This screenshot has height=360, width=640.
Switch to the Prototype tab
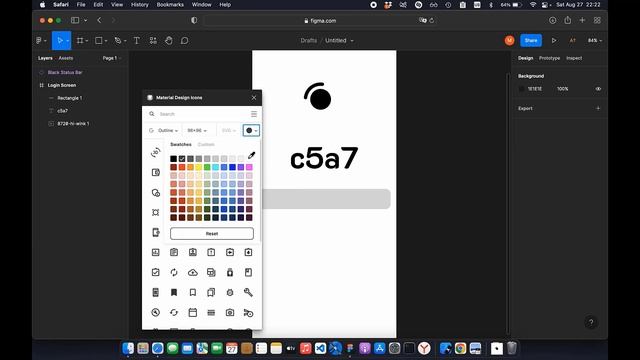tap(549, 58)
